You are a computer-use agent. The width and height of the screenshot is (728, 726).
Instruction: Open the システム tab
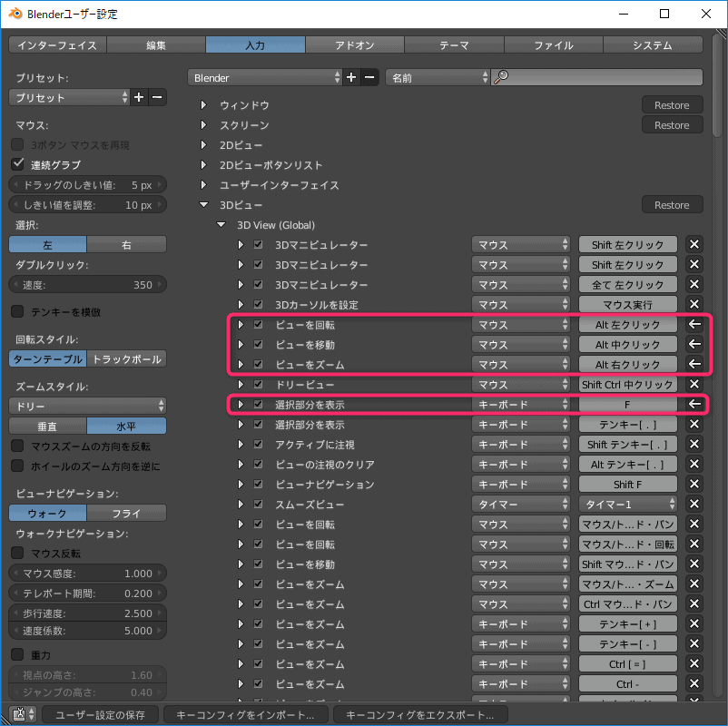pyautogui.click(x=653, y=44)
